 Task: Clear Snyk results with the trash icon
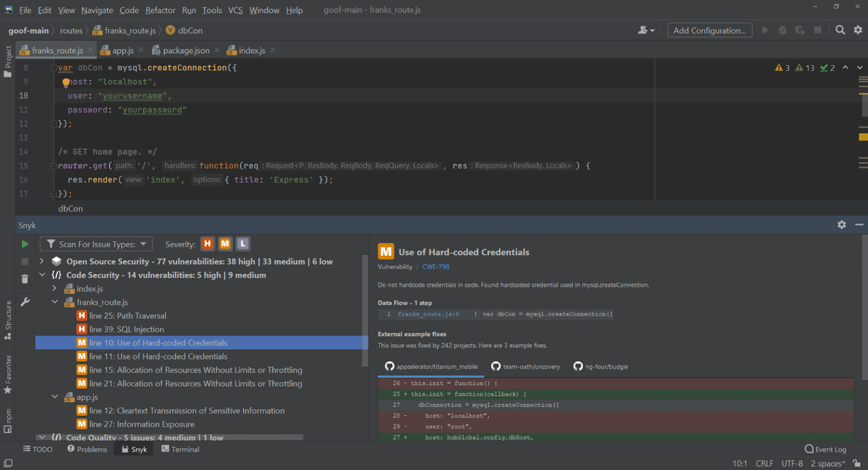pos(24,278)
